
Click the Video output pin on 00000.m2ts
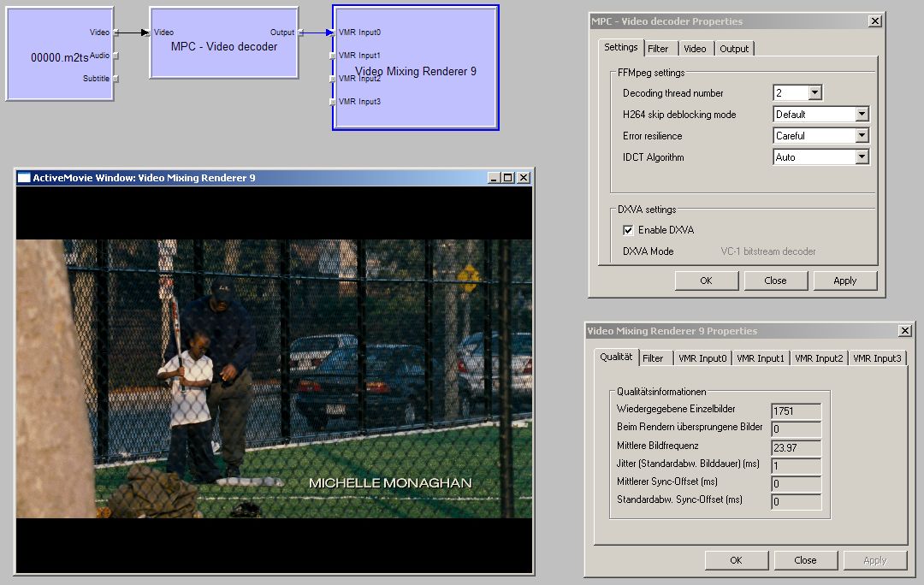tap(115, 33)
